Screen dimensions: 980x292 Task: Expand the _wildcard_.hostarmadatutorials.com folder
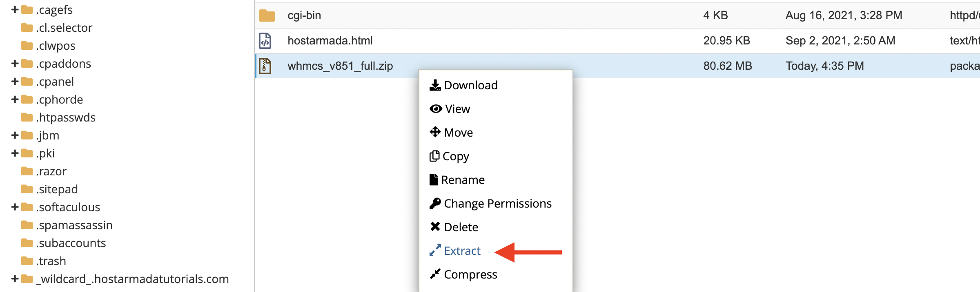coord(15,279)
